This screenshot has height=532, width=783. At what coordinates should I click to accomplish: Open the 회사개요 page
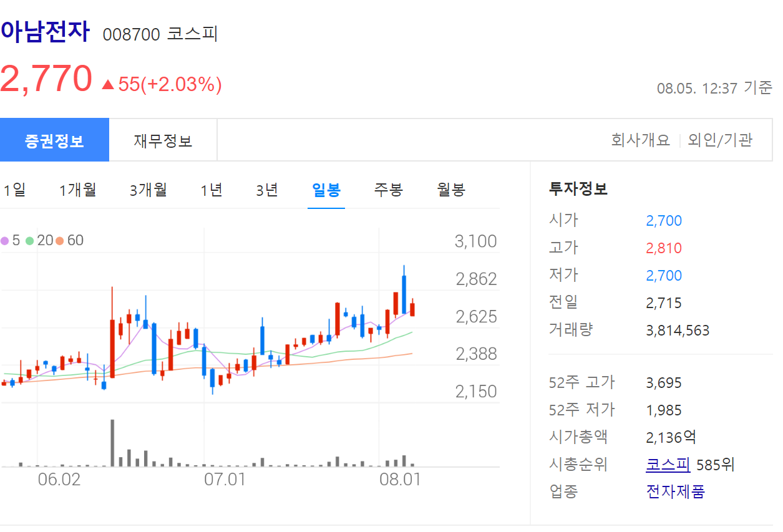tap(641, 139)
